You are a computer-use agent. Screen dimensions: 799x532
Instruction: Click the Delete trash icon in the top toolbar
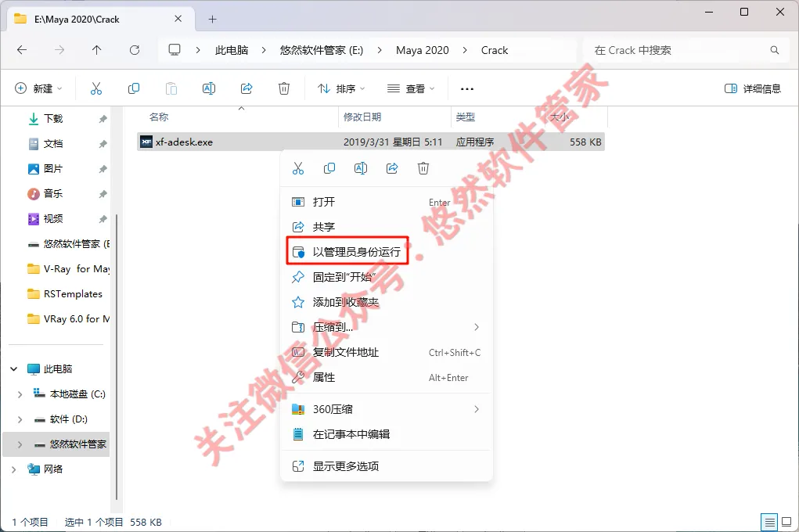tap(284, 88)
